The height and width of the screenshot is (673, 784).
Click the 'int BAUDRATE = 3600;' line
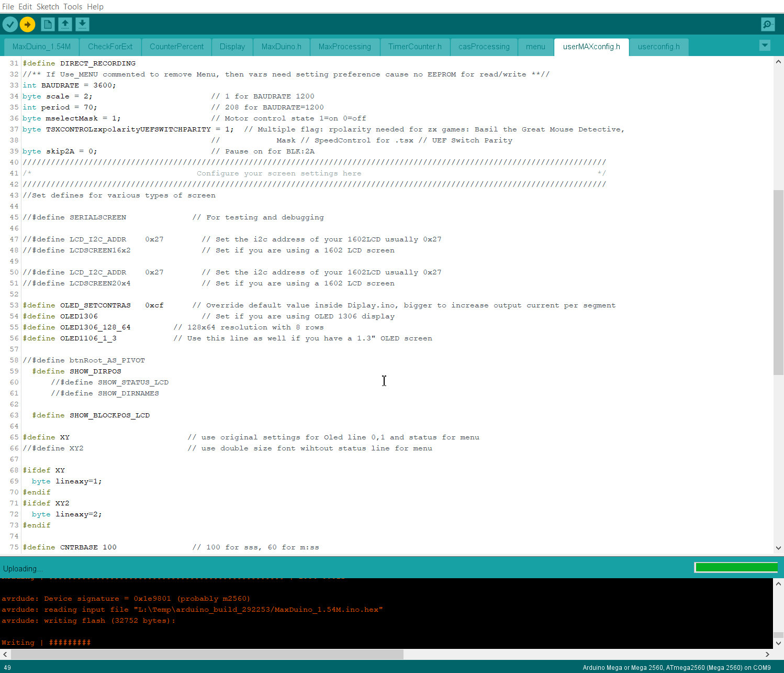coord(69,85)
